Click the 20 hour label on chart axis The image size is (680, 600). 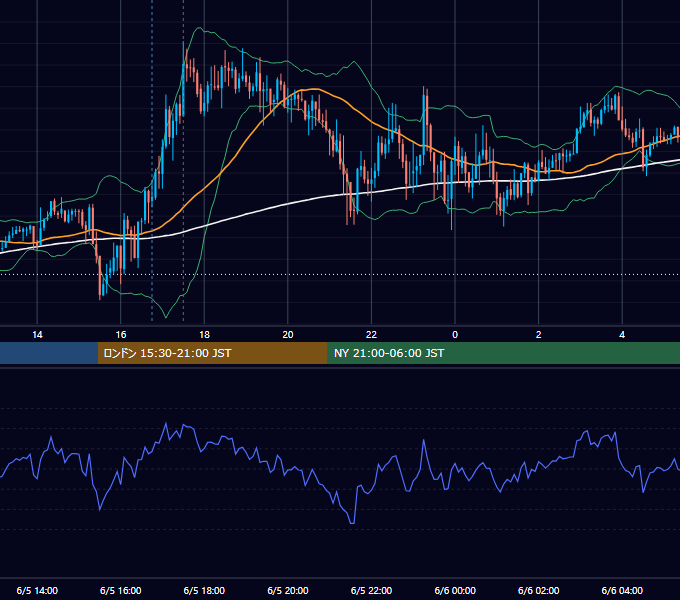[x=288, y=335]
